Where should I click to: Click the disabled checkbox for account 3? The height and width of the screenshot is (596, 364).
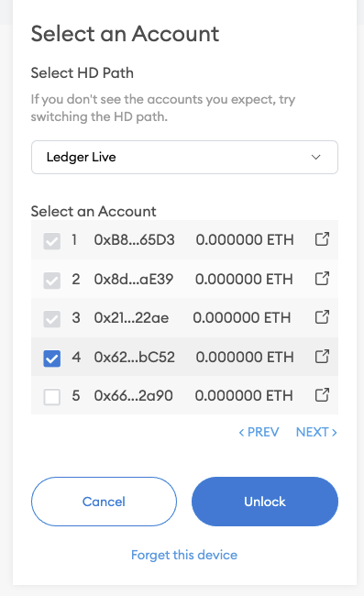(52, 319)
